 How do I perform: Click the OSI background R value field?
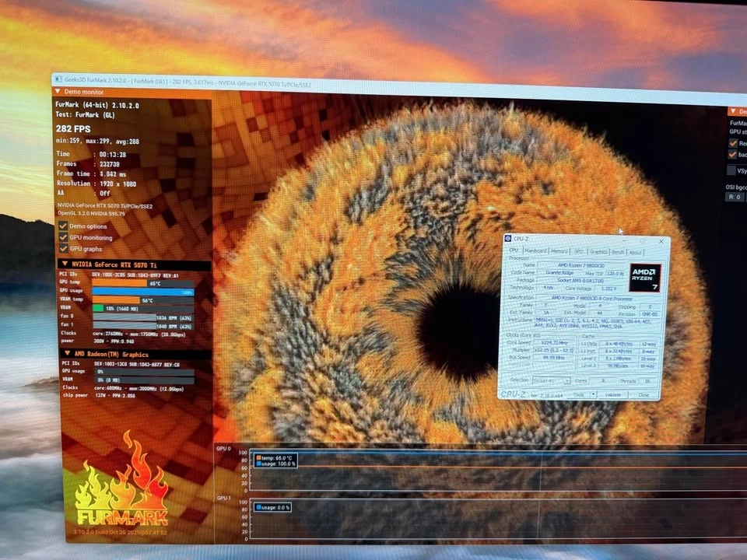click(x=734, y=197)
